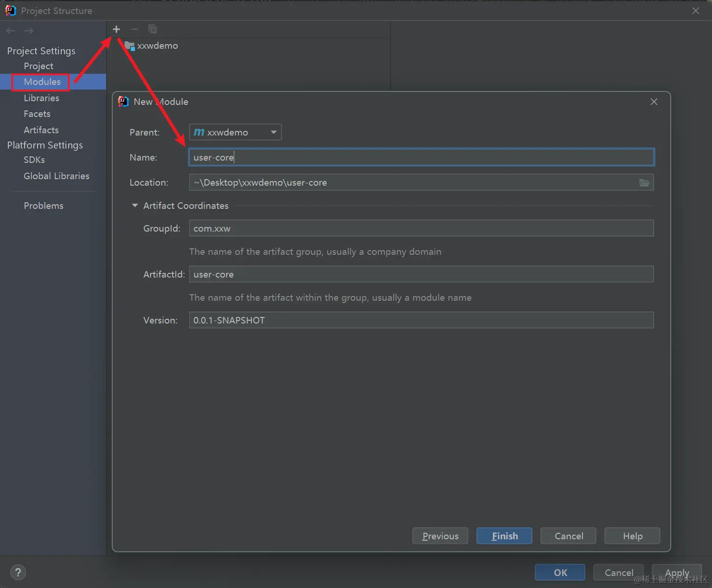
Task: Open help via question mark icon
Action: point(18,572)
